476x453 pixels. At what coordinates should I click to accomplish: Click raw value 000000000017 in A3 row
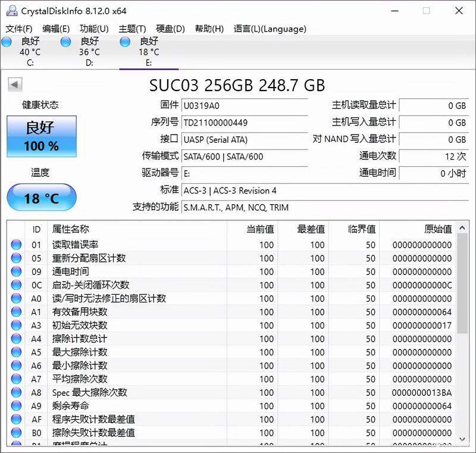422,326
